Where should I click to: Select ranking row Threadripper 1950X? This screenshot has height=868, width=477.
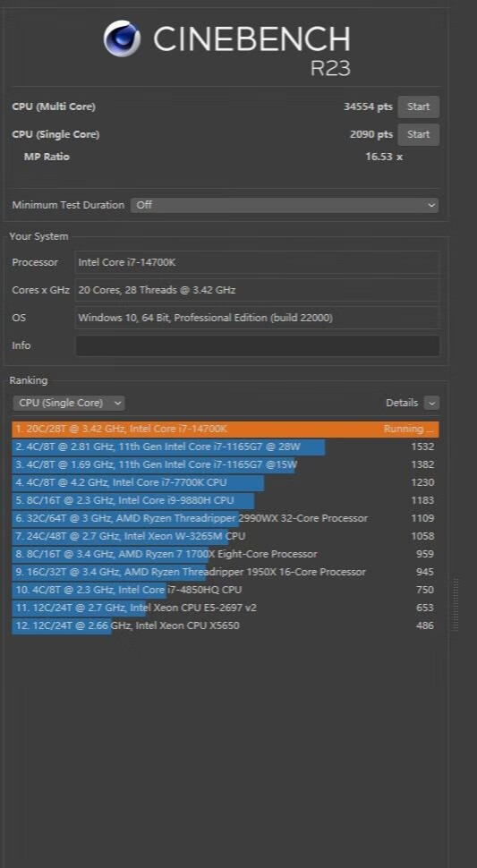point(226,572)
